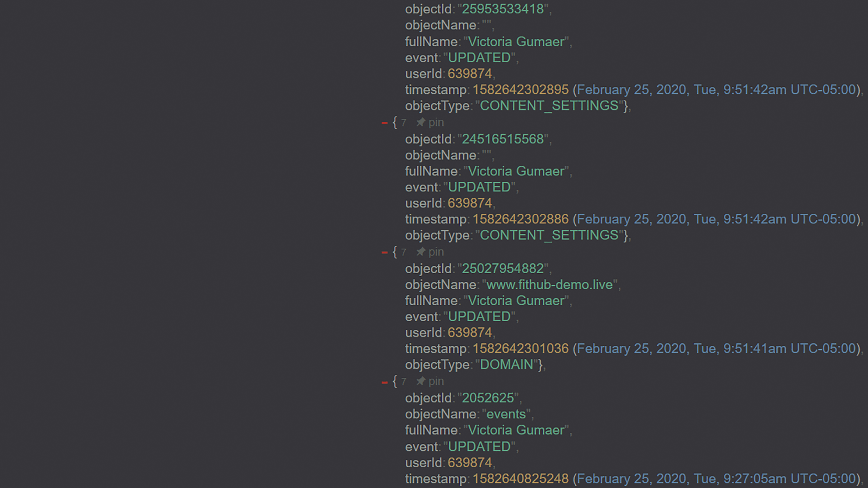
Task: Click CONTENT_SETTINGS under timestamp 1582642302886
Action: click(x=549, y=235)
